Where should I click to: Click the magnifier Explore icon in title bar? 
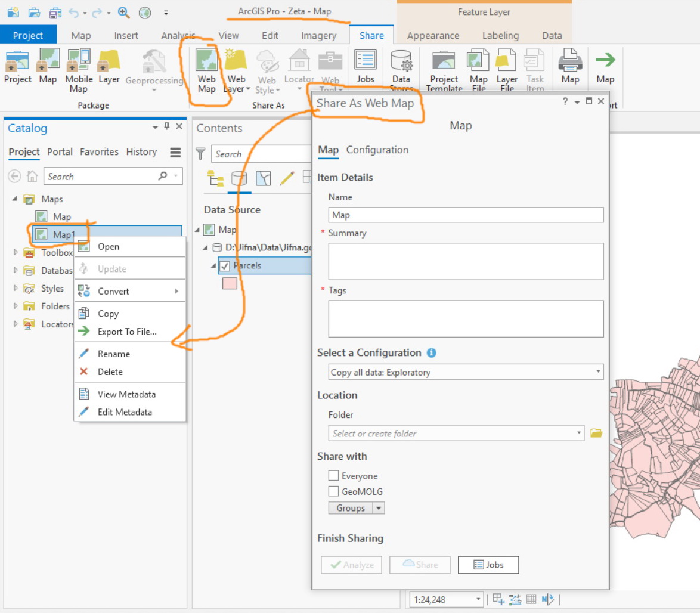(x=123, y=13)
